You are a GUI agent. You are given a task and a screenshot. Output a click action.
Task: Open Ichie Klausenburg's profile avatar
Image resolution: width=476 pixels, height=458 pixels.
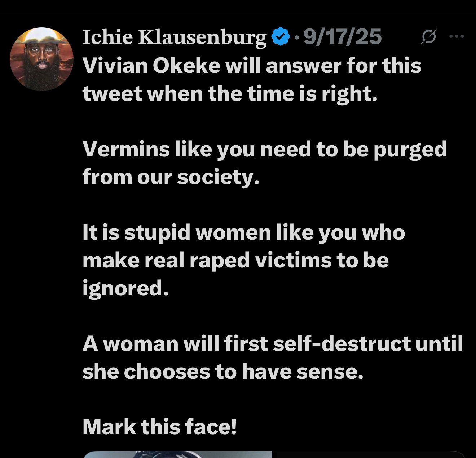pos(41,59)
